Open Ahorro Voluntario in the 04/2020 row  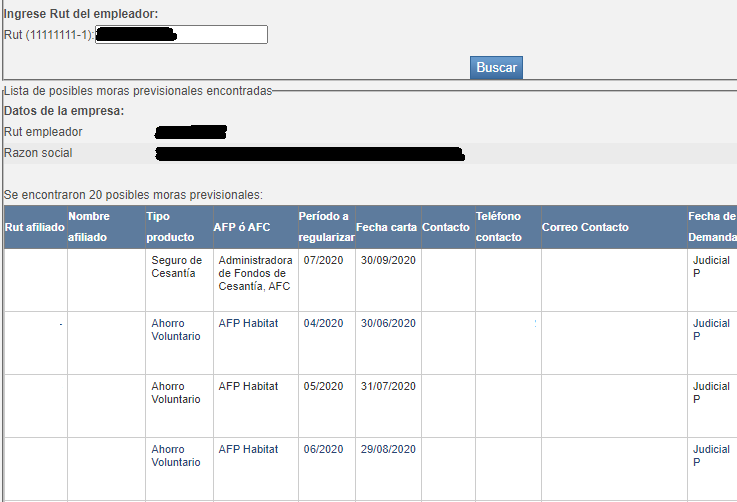click(x=176, y=330)
